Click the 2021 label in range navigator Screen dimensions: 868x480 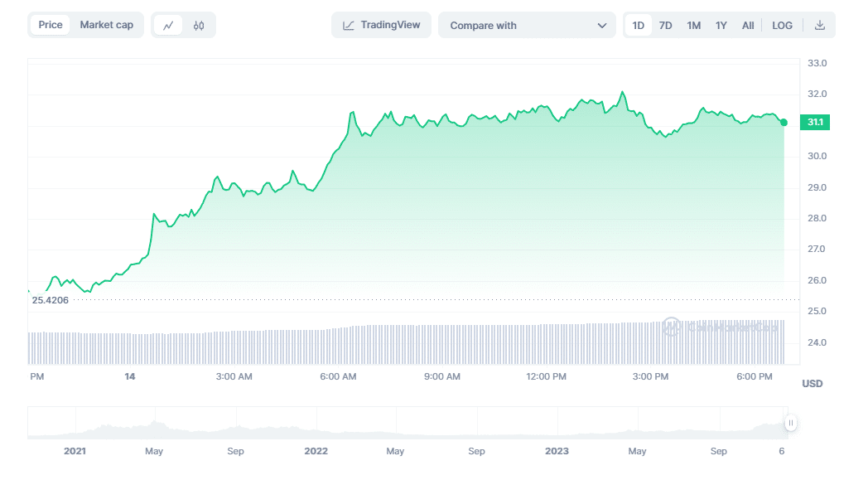pos(75,451)
